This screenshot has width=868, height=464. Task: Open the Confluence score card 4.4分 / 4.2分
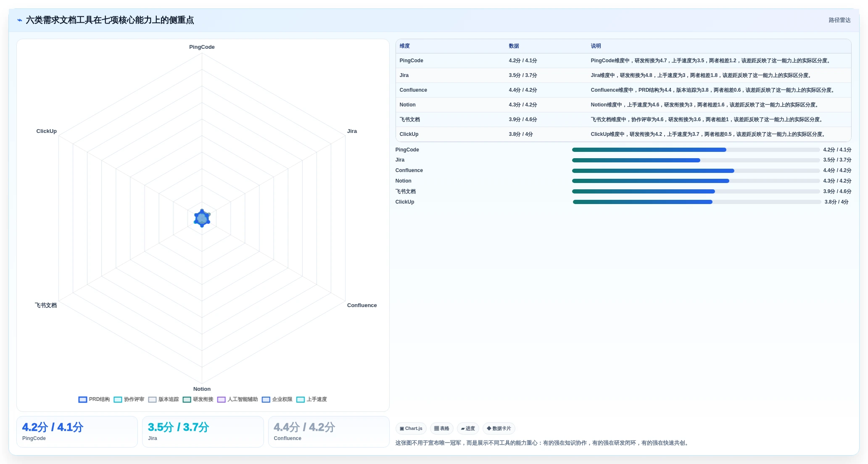point(329,432)
